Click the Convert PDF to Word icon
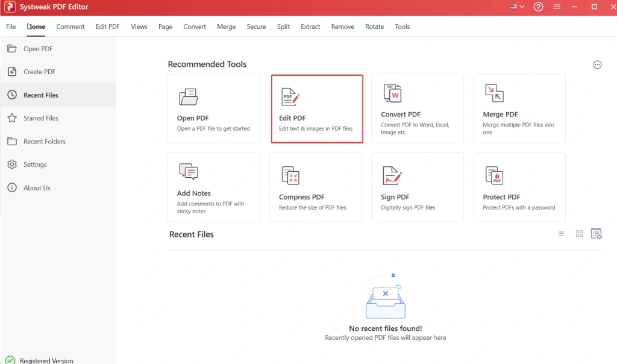The image size is (617, 364). click(392, 93)
